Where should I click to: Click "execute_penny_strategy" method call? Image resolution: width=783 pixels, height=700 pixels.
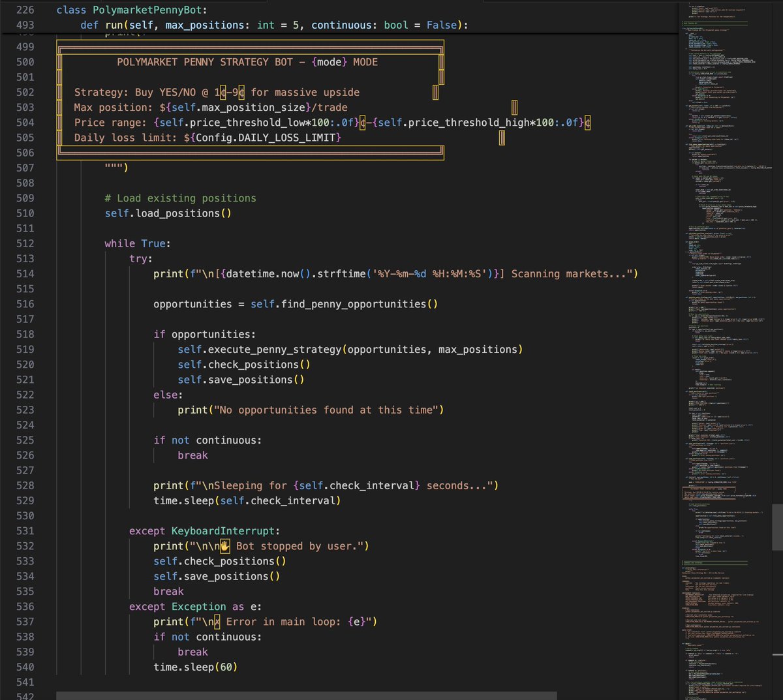[x=275, y=349]
